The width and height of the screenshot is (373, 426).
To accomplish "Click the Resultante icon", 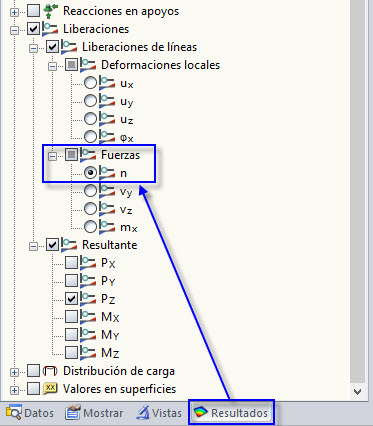I will pos(69,245).
